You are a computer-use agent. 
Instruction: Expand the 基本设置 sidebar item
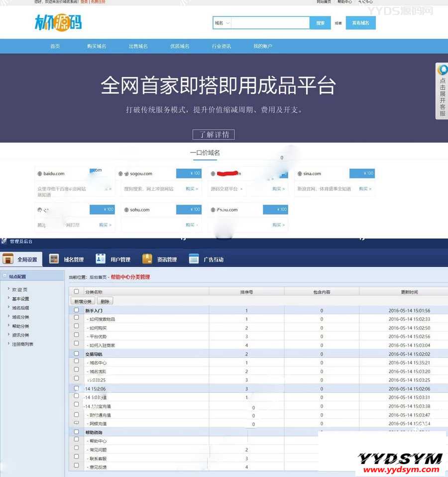[20, 299]
